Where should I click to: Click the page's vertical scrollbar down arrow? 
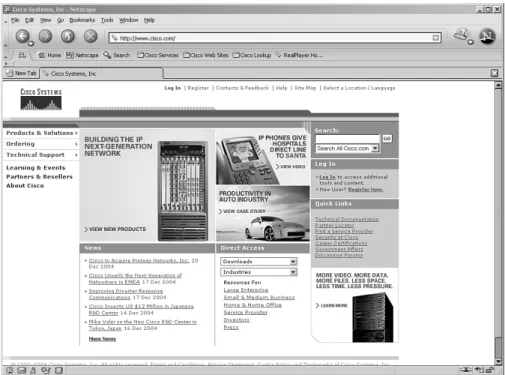[x=498, y=361]
